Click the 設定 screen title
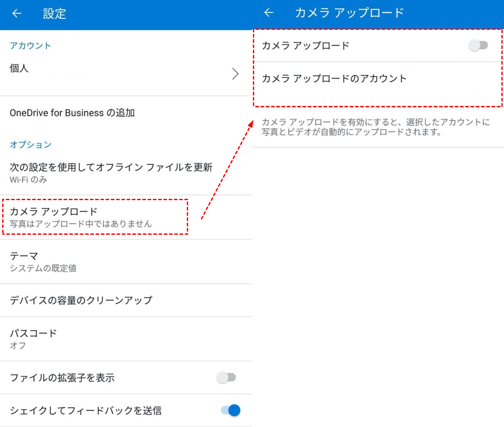 [x=54, y=14]
